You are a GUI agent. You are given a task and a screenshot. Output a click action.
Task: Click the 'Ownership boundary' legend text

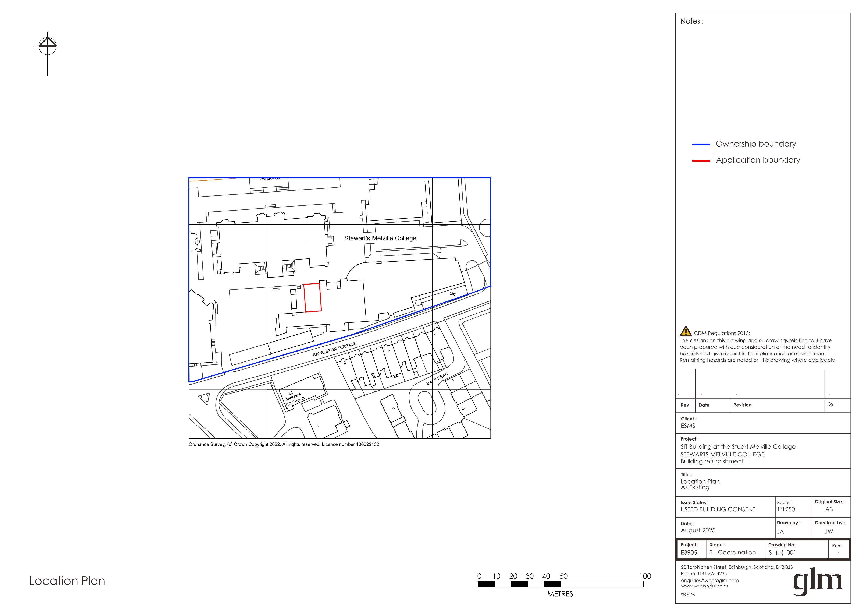(756, 144)
